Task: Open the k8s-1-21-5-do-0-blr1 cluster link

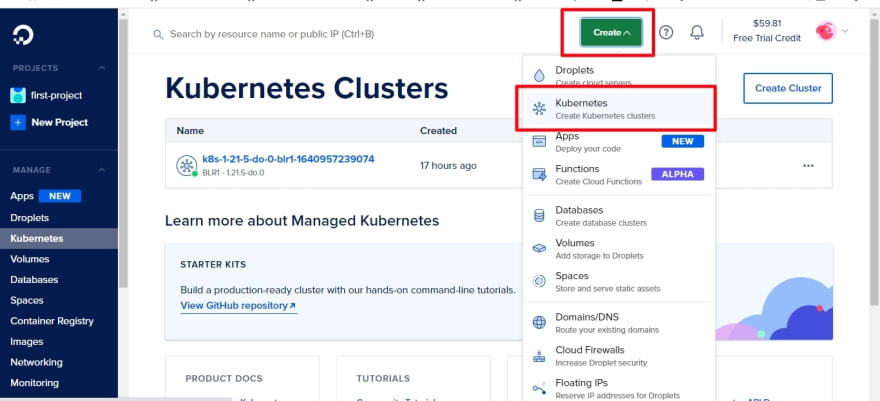Action: pyautogui.click(x=288, y=159)
